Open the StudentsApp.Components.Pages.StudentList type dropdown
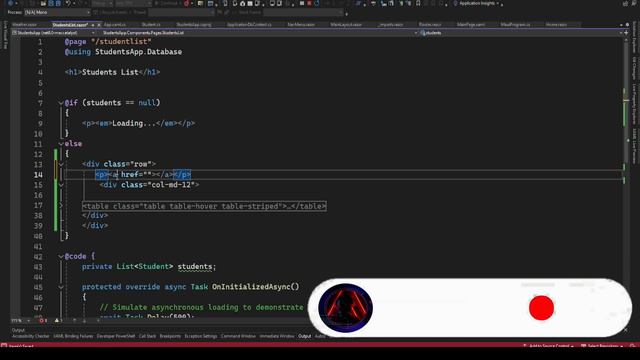Image resolution: width=640 pixels, height=360 pixels. (259, 33)
